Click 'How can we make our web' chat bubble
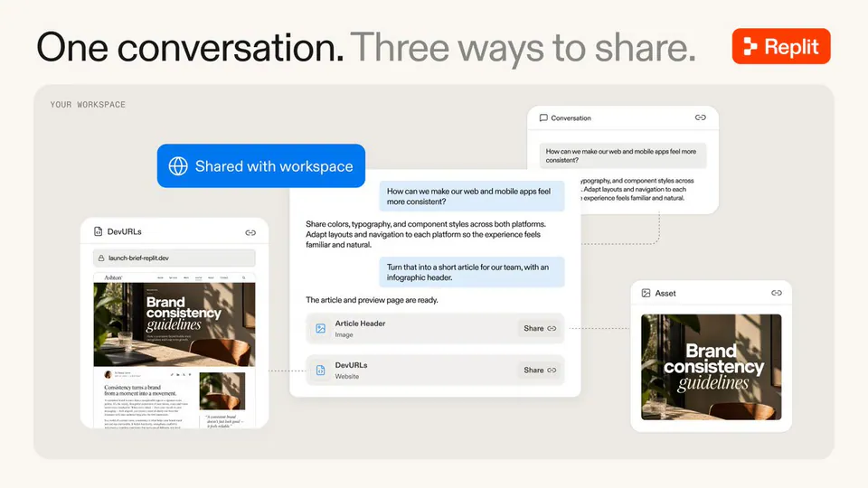 [472, 196]
